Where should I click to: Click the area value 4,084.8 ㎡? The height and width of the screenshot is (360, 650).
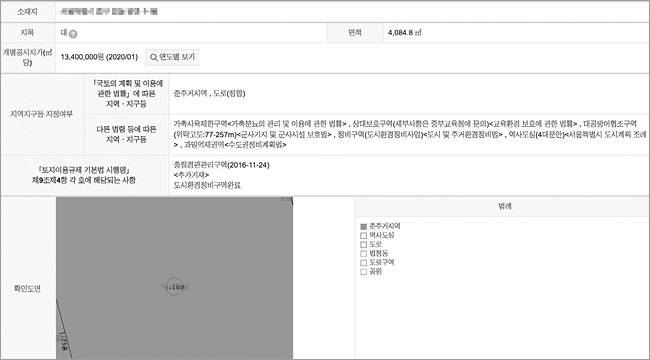(405, 33)
